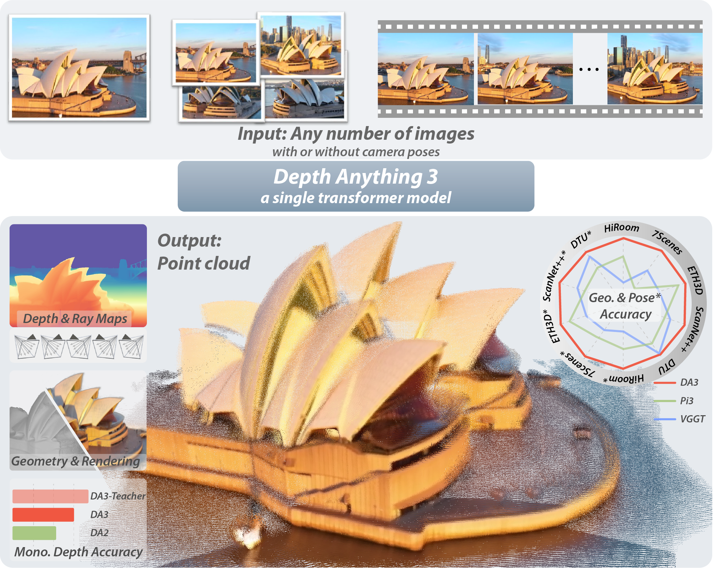This screenshot has height=568, width=728.
Task: Click the red DA3 legend line
Action: coord(665,382)
